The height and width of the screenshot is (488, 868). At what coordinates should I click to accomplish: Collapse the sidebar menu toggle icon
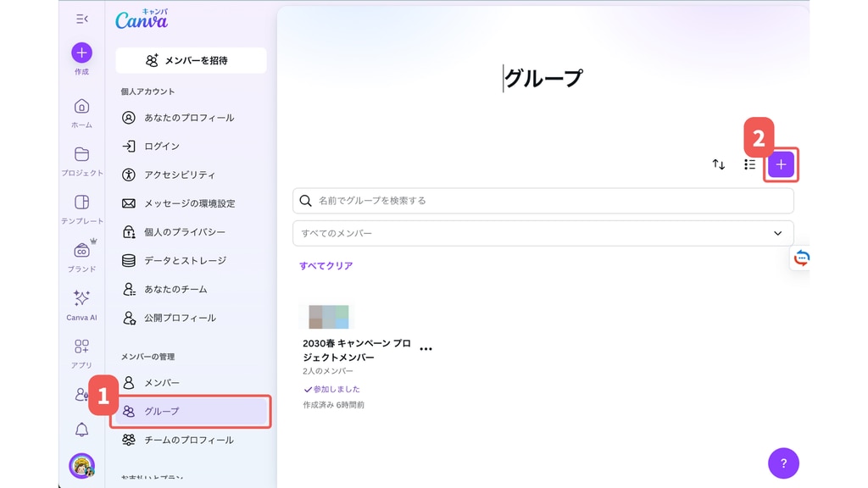click(81, 19)
